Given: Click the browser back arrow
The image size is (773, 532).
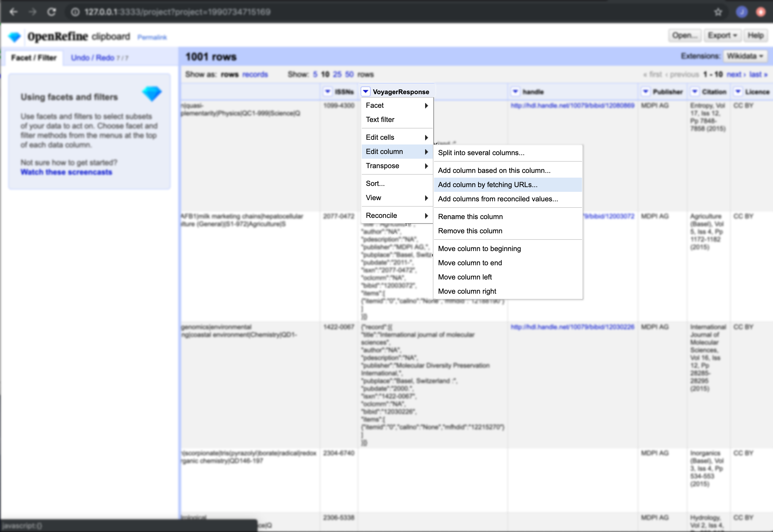Looking at the screenshot, I should [x=13, y=12].
